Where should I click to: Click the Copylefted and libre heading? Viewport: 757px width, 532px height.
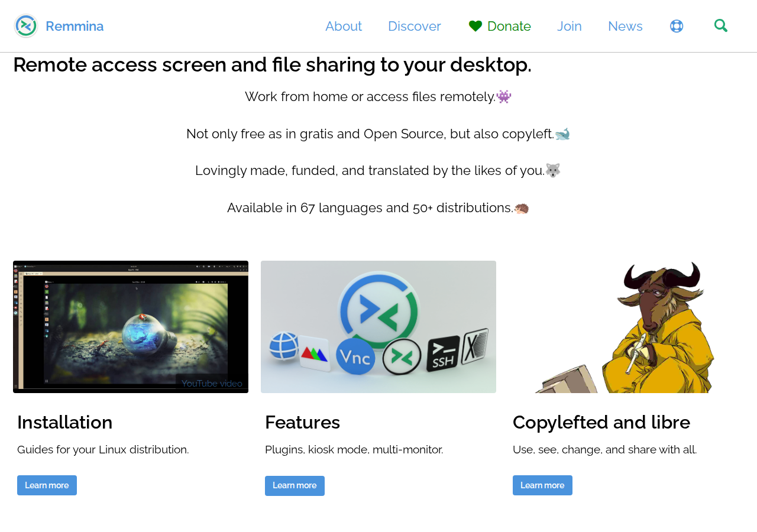click(601, 422)
